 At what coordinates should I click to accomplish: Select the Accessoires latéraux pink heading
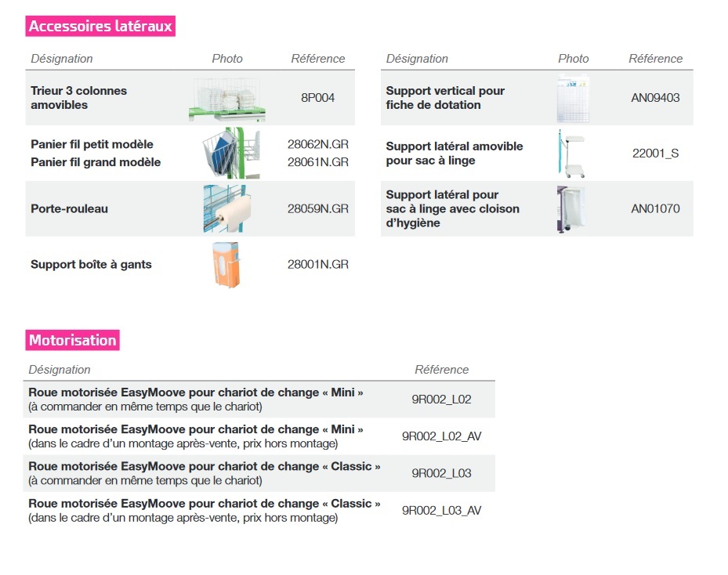pos(100,26)
